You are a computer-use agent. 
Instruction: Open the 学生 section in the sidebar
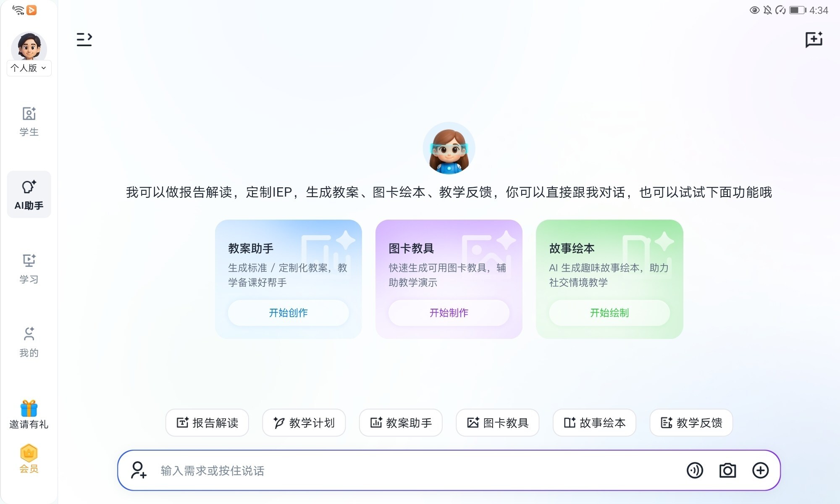29,122
